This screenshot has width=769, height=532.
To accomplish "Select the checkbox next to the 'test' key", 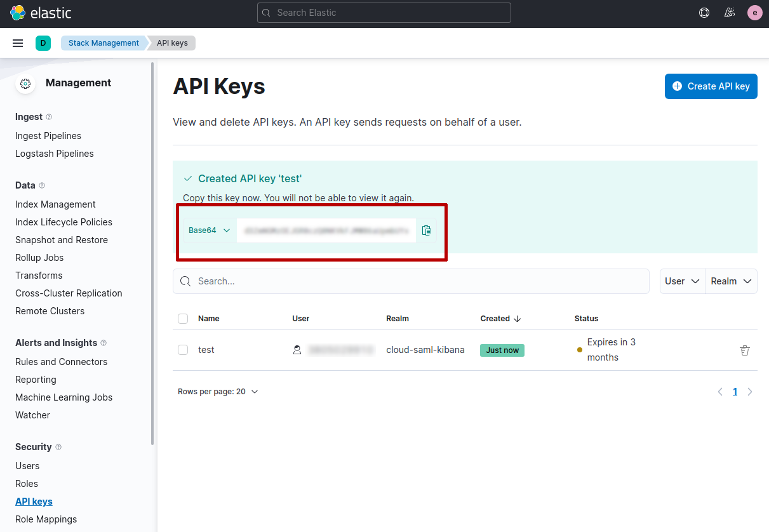I will coord(183,350).
